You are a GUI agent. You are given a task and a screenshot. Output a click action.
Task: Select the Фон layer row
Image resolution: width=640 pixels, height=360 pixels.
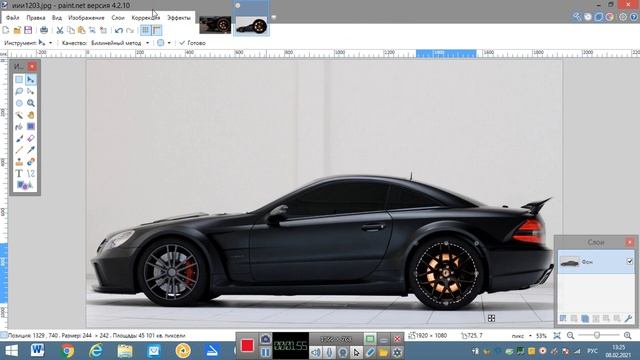[x=596, y=262]
